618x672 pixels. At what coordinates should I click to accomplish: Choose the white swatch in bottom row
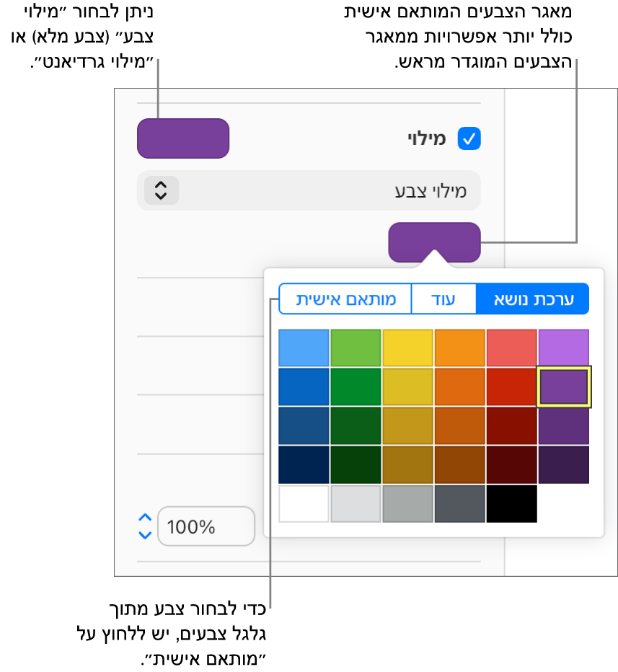304,503
